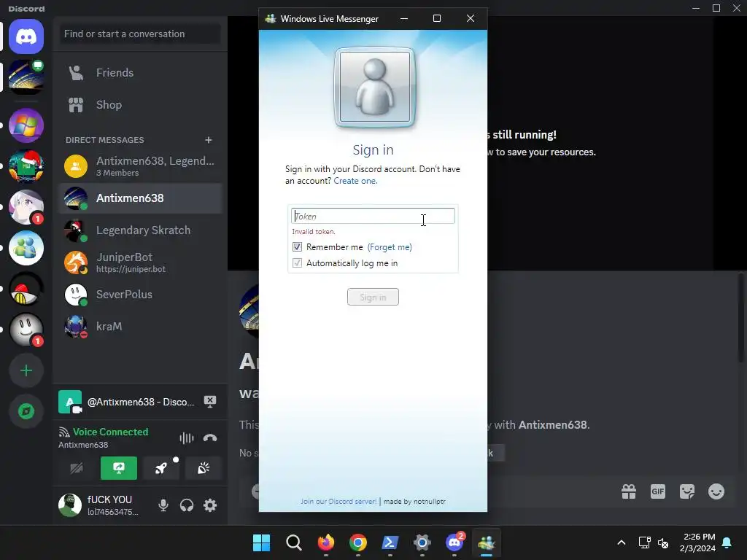
Task: Switch to PowerShell in the taskbar
Action: pos(390,542)
